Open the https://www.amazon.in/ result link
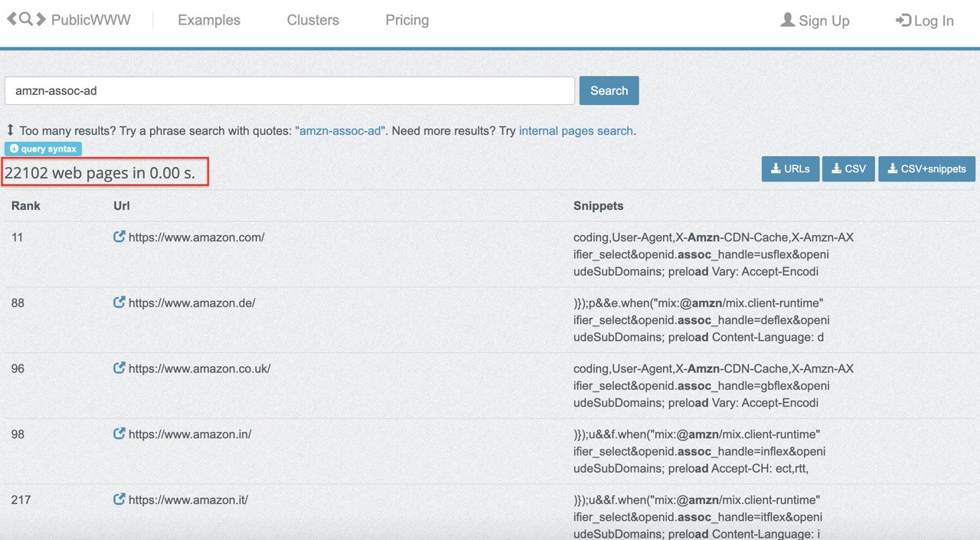The height and width of the screenshot is (540, 980). [190, 434]
